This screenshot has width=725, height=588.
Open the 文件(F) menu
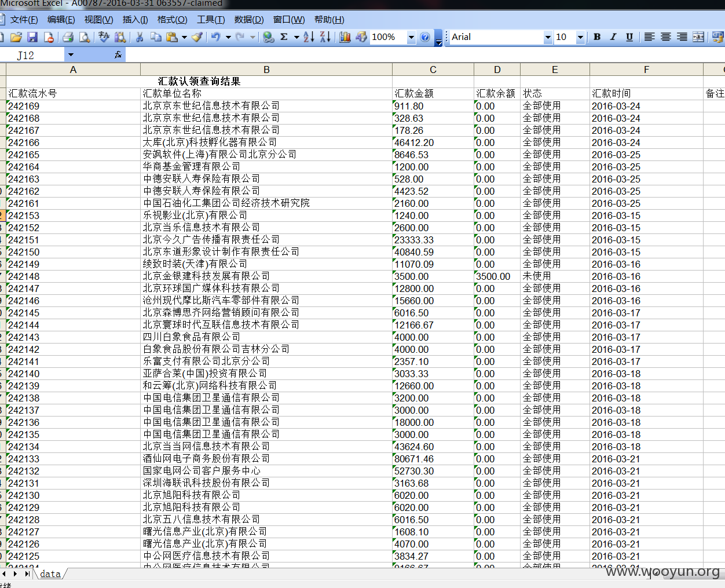pos(24,20)
